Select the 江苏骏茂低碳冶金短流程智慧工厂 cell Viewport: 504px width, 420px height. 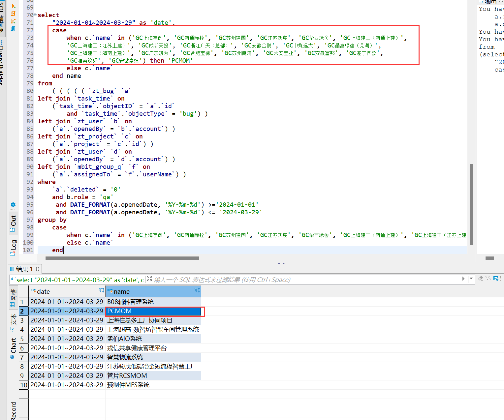[x=153, y=367]
